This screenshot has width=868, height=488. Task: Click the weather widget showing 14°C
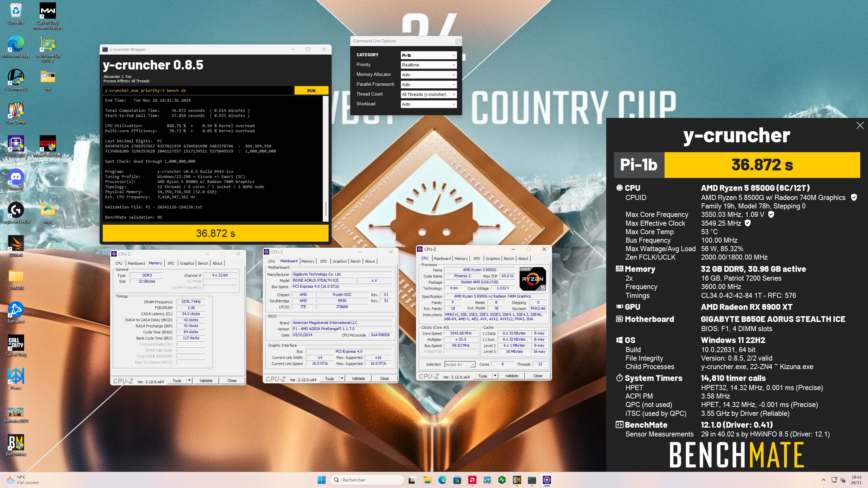coord(23,480)
